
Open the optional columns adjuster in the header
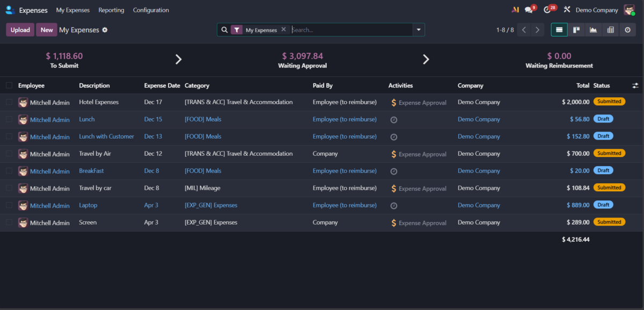pos(635,85)
